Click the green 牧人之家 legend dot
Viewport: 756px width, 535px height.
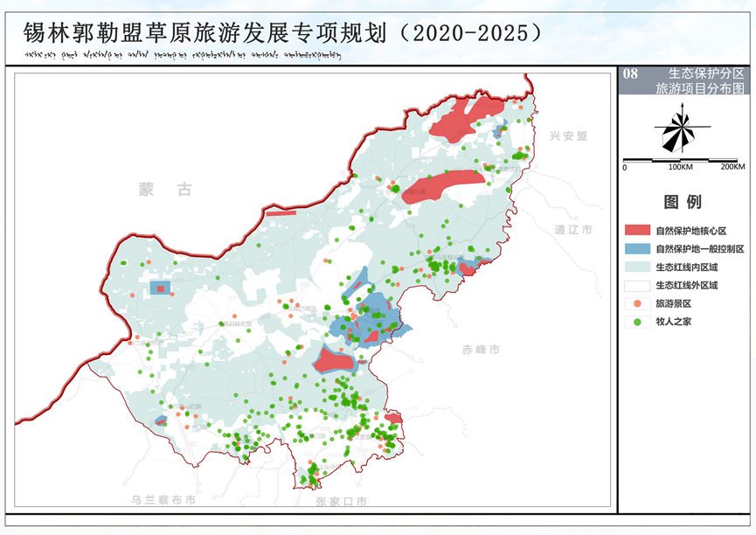[x=637, y=321]
